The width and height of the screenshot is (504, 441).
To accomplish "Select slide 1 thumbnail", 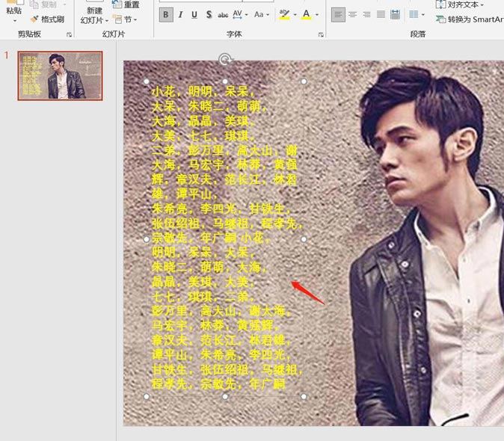I will (60, 75).
